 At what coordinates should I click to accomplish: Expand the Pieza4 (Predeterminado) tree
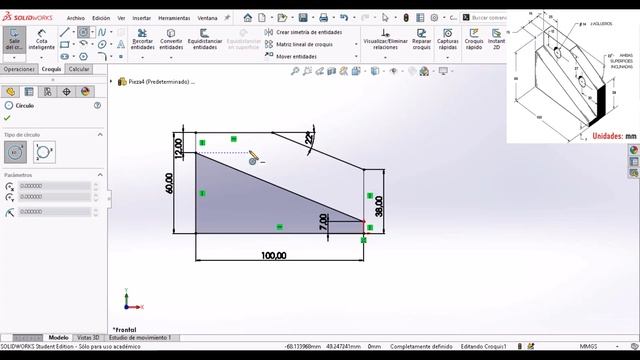coord(111,82)
